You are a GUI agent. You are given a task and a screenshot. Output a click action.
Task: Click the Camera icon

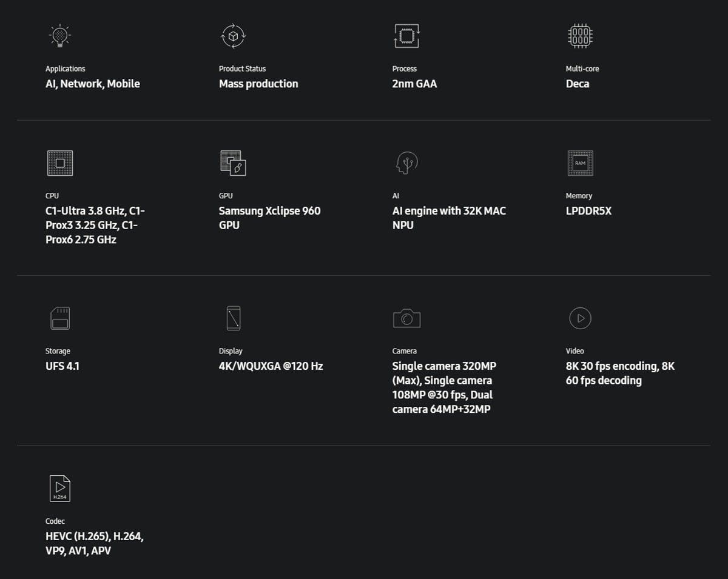[x=406, y=318]
